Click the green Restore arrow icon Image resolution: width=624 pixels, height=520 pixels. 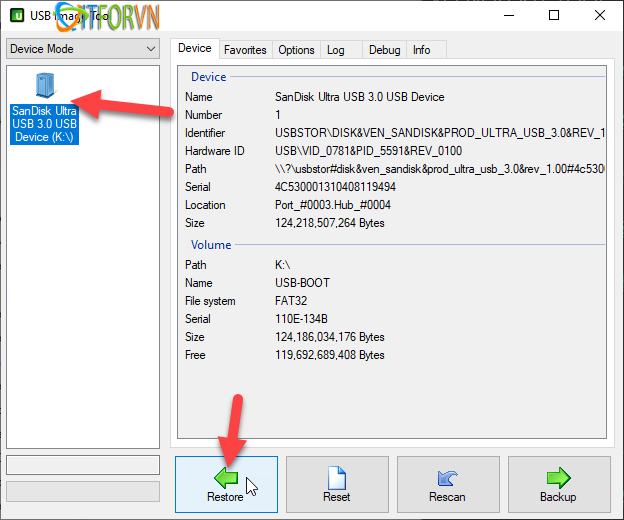(226, 478)
